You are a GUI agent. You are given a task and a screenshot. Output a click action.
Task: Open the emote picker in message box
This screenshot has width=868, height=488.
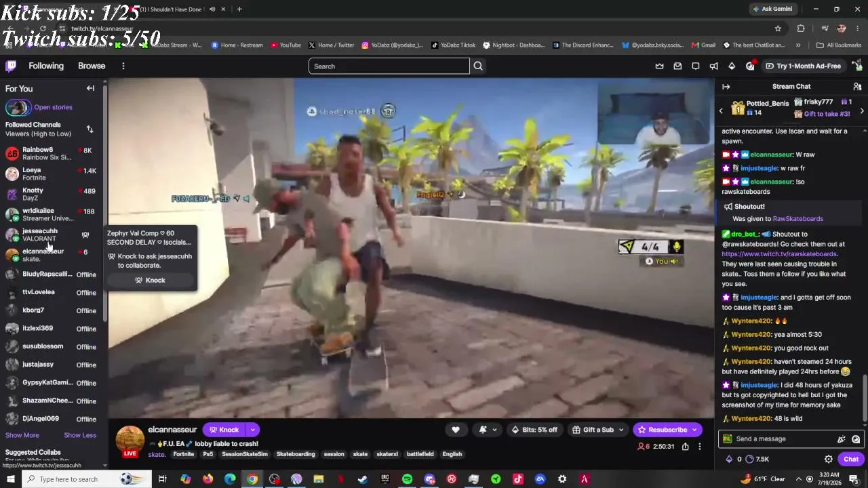(x=856, y=439)
